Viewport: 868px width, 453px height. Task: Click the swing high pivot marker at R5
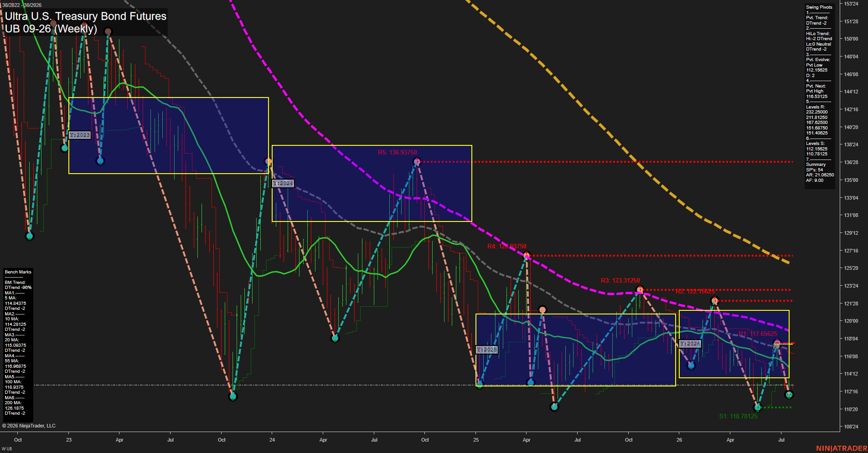point(417,162)
